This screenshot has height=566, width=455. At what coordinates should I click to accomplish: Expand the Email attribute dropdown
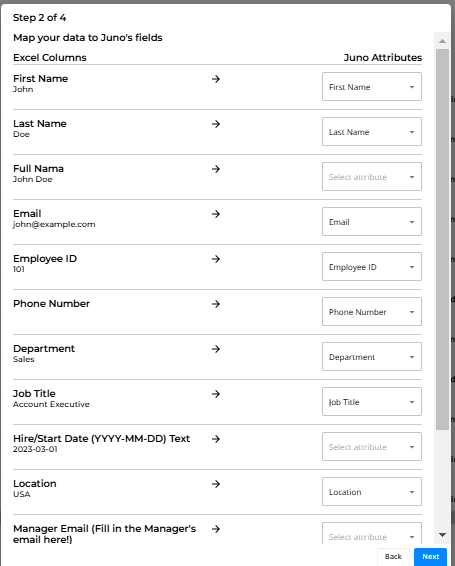pos(372,222)
